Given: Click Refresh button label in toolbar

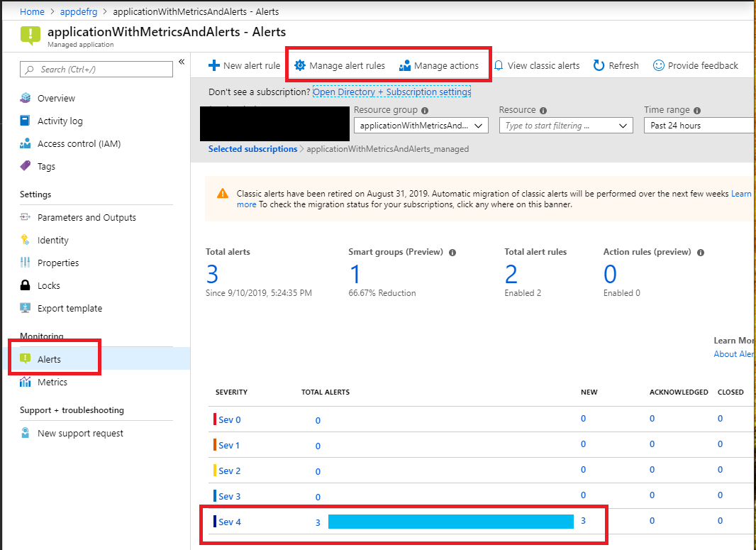Looking at the screenshot, I should point(623,65).
